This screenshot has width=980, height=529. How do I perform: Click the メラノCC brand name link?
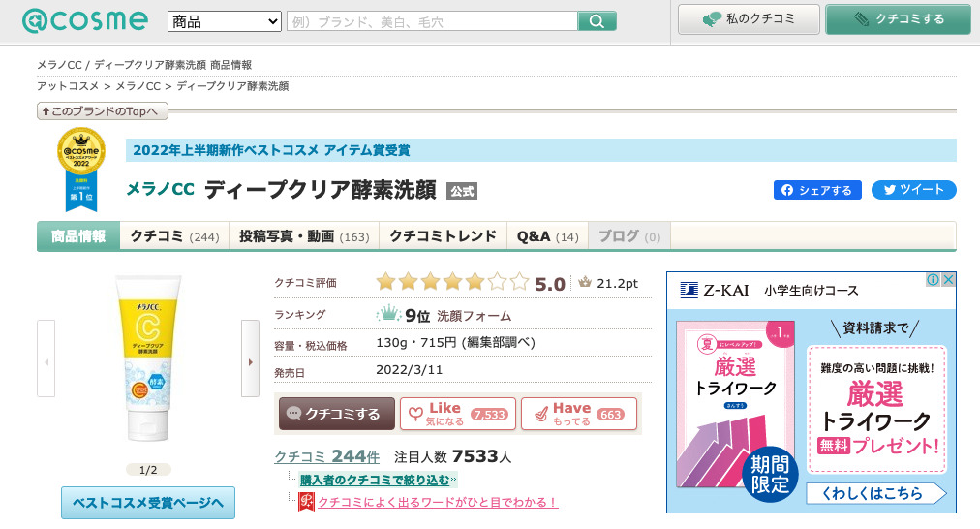pyautogui.click(x=161, y=189)
